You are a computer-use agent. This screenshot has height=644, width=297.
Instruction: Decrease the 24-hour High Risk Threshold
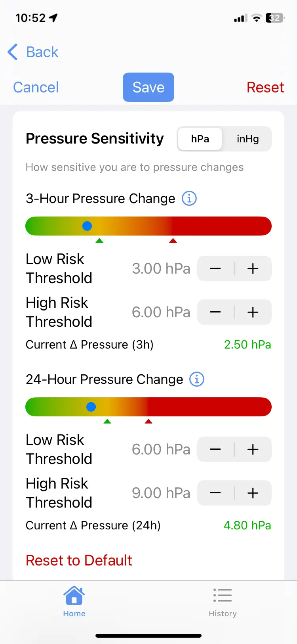pyautogui.click(x=215, y=493)
